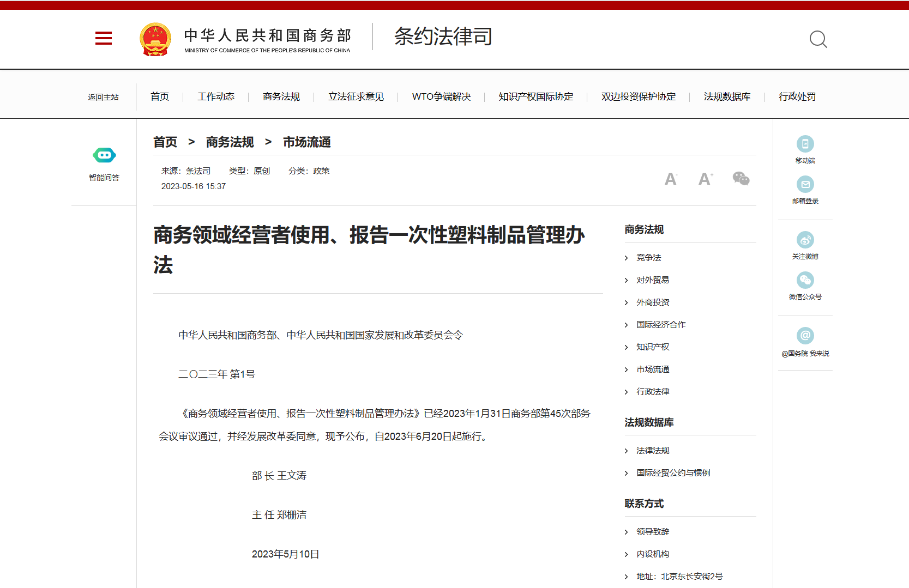Open the WTO争端解决 nav tab
The height and width of the screenshot is (588, 909).
[x=441, y=97]
